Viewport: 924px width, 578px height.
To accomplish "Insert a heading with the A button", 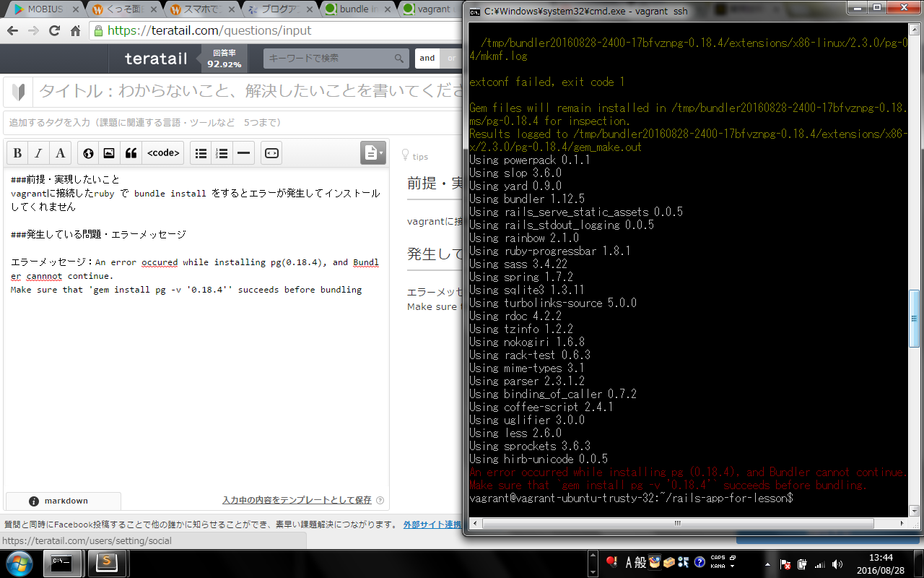I will [x=61, y=153].
